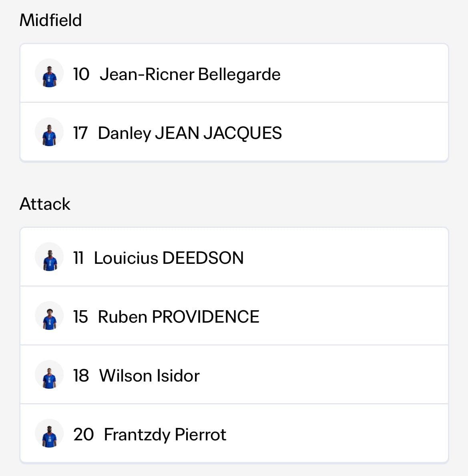
Task: Open Wilson Isidor's avatar thumbnail
Action: click(49, 375)
